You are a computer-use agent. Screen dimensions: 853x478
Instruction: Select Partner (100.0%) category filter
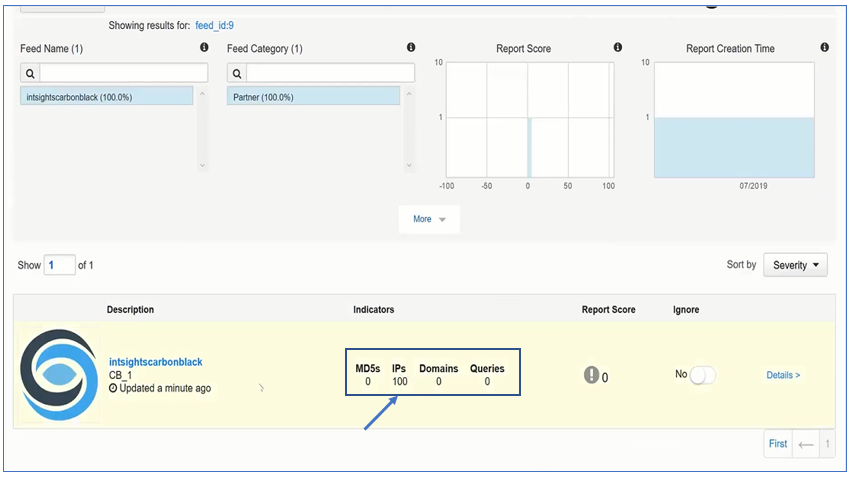pos(312,97)
